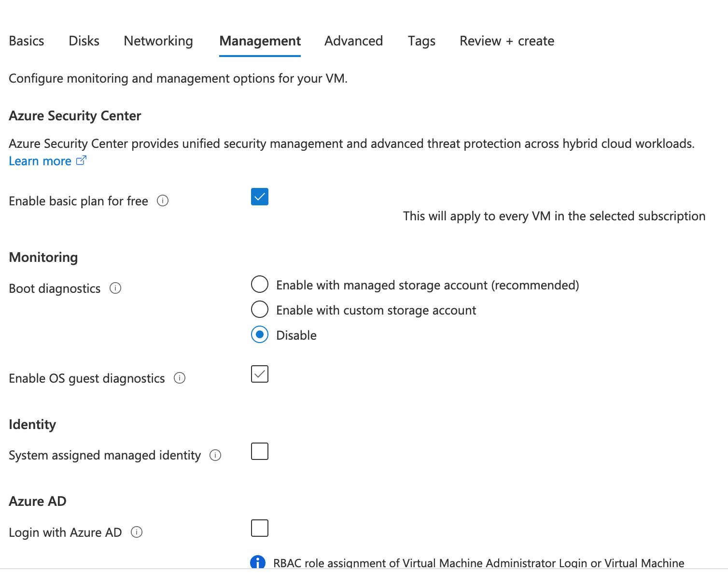Open the Disks tab
728x573 pixels.
pos(84,41)
